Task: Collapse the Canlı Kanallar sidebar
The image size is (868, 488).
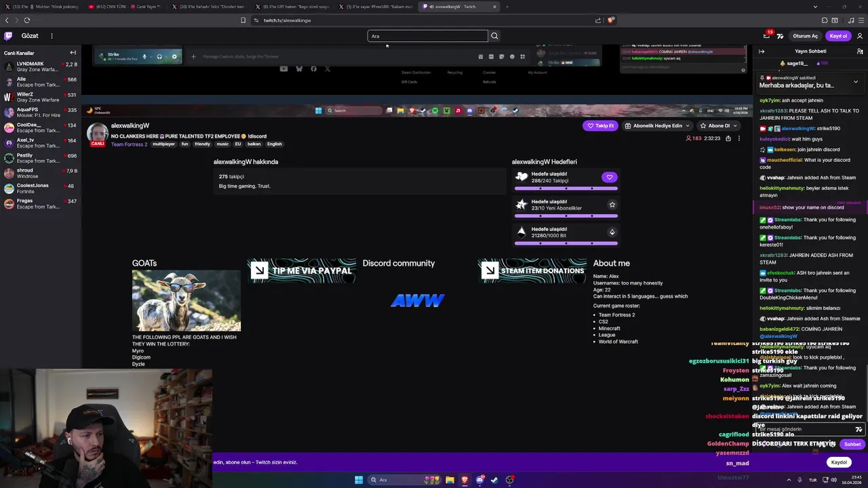Action: pos(73,53)
